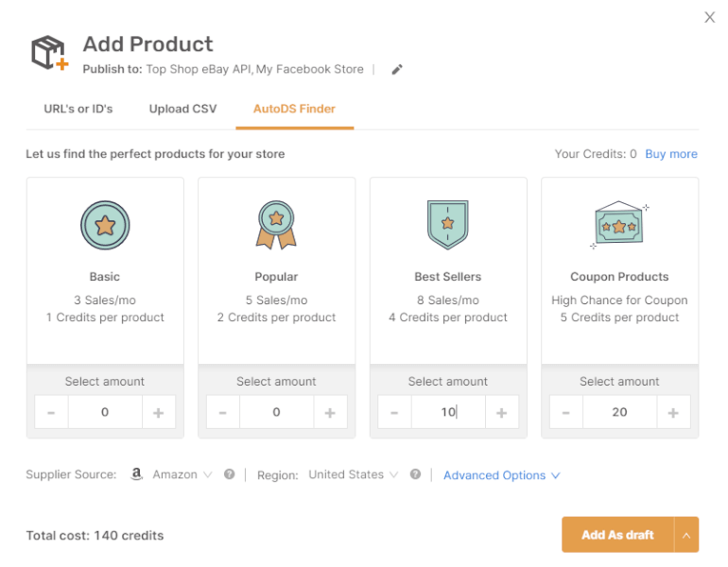Click the Add As draft button
The width and height of the screenshot is (728, 567).
pyautogui.click(x=617, y=535)
